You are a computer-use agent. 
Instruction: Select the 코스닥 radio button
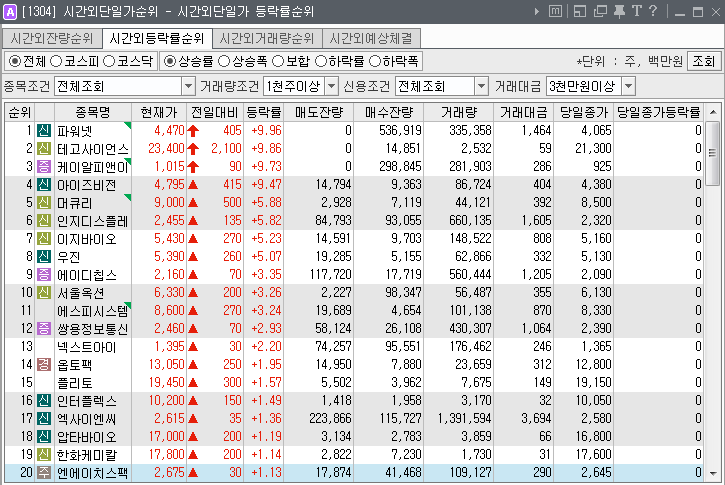pos(109,61)
